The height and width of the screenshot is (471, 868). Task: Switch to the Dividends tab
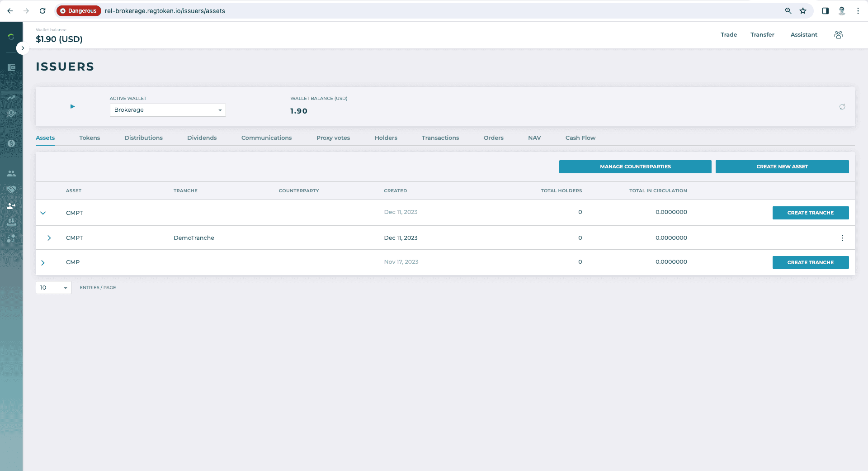[202, 138]
